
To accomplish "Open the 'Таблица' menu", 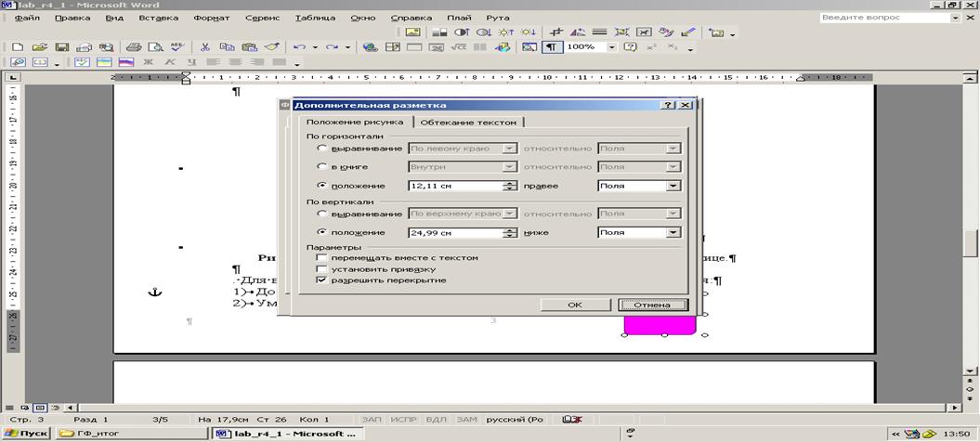I will (315, 18).
